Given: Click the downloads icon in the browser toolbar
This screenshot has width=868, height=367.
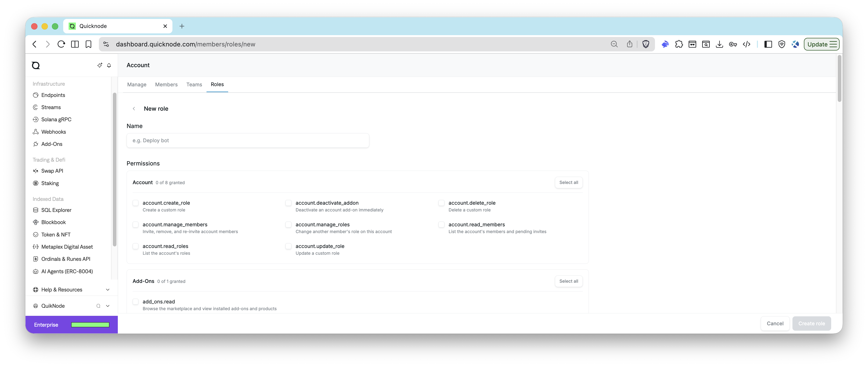Looking at the screenshot, I should click(719, 44).
